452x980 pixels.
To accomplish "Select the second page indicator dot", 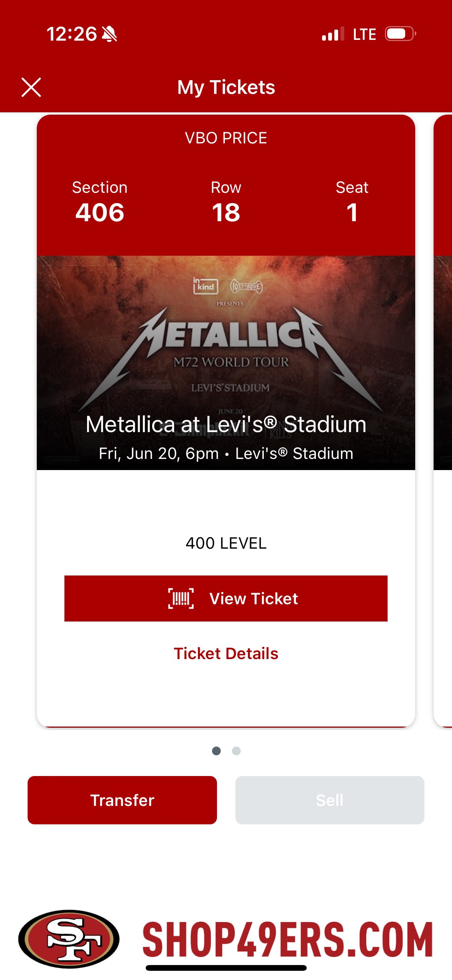I will point(236,751).
